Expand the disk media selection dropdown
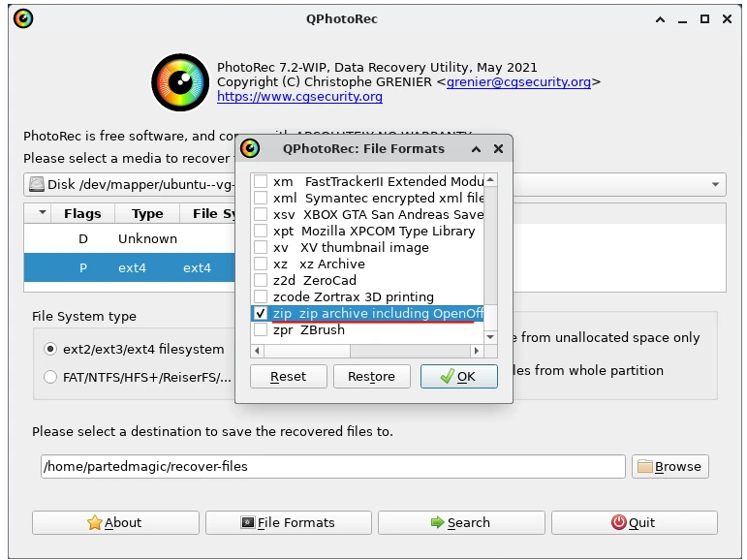 tap(716, 184)
